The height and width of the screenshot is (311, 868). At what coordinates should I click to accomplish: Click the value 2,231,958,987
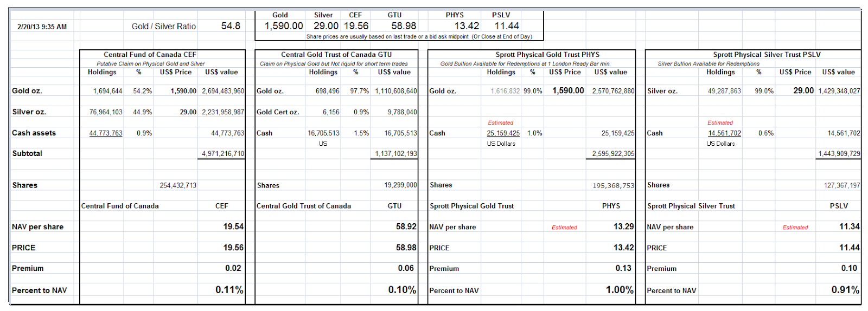[x=223, y=112]
